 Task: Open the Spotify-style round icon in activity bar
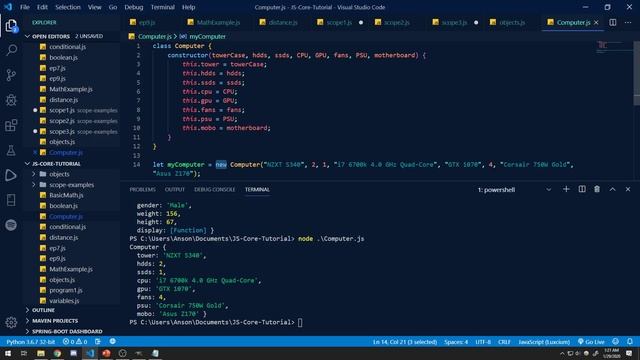click(11, 225)
